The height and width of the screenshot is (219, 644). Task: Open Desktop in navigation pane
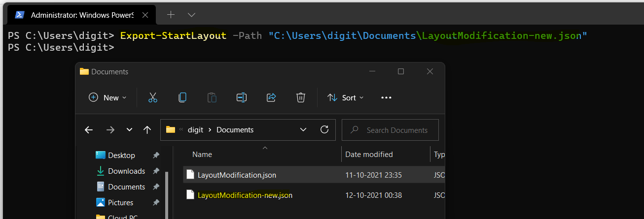[121, 155]
